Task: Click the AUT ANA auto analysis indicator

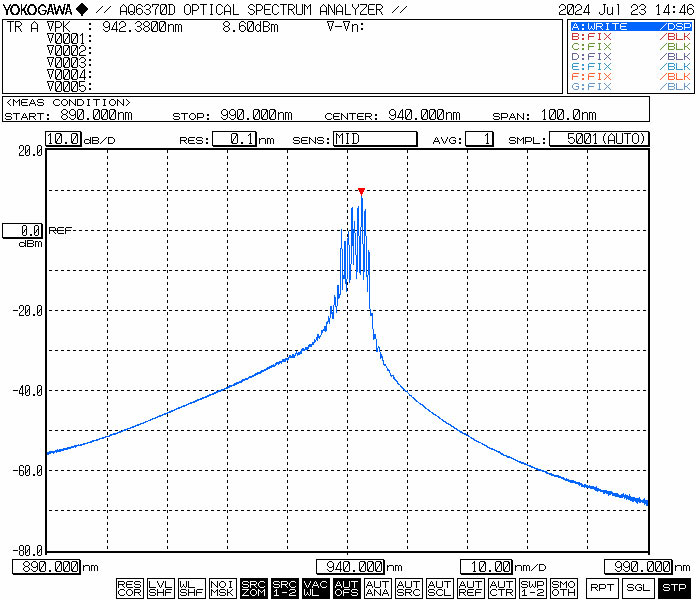Action: click(x=378, y=588)
